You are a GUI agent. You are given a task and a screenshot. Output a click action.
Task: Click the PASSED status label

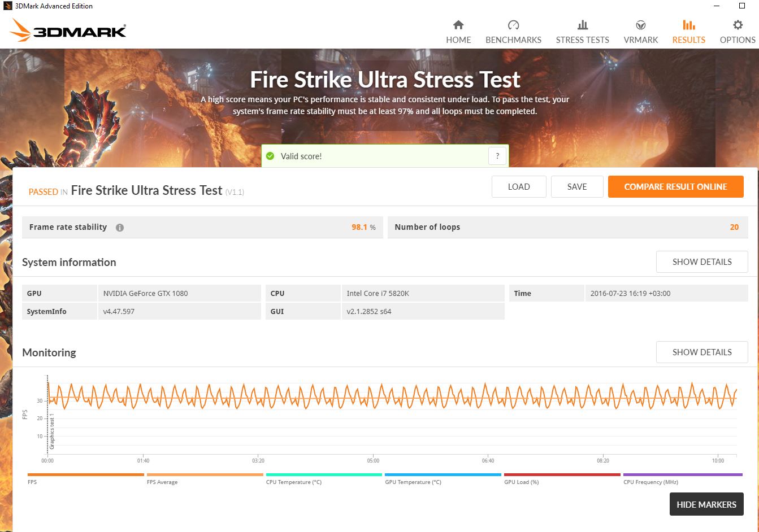coord(43,192)
